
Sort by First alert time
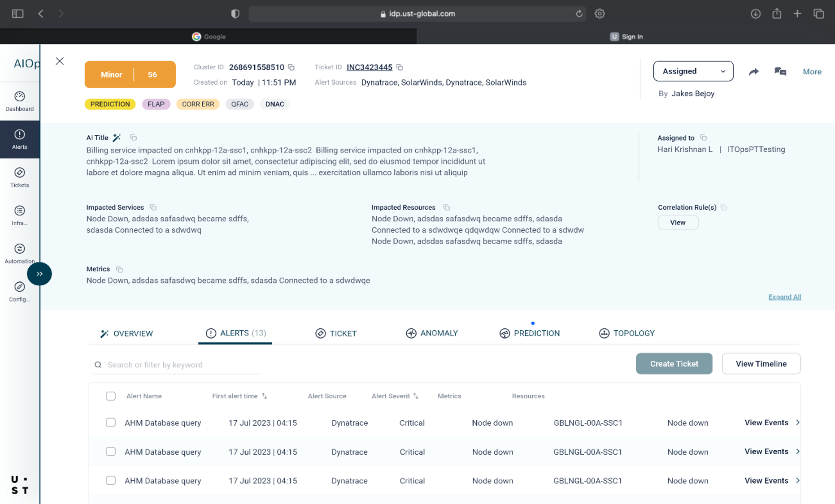coord(265,396)
